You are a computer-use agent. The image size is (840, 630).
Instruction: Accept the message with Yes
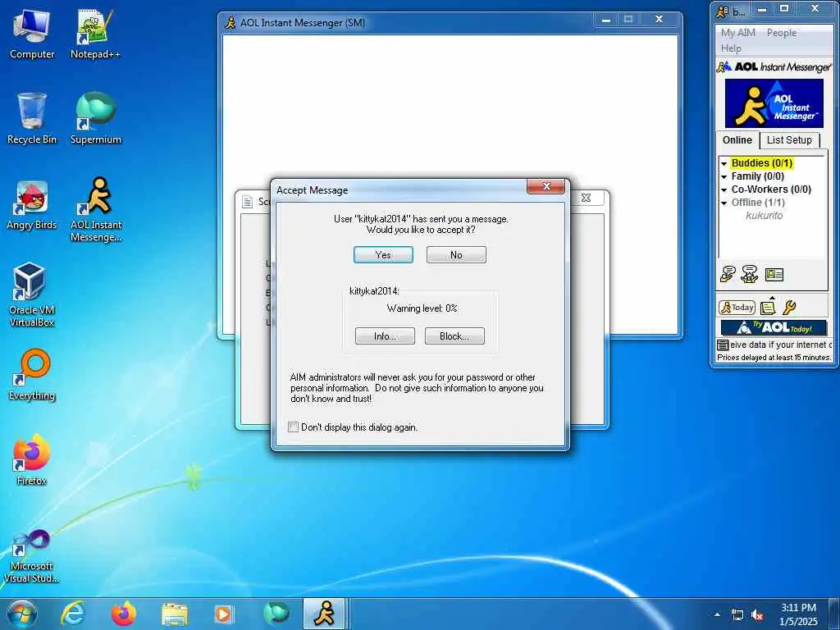[x=383, y=255]
